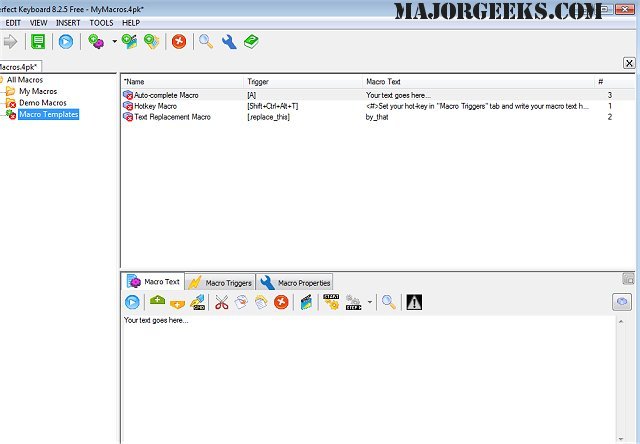Viewport: 640px width, 444px height.
Task: Close the file tab with X button
Action: (x=629, y=63)
